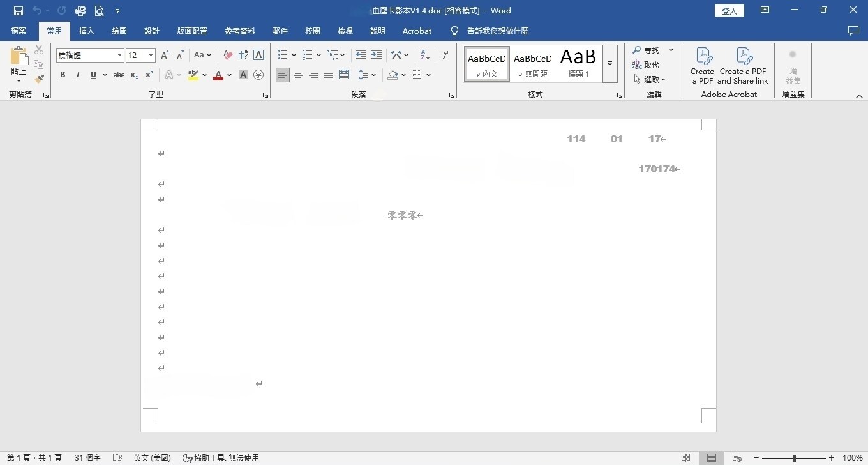Apply the 標題 1 heading style
Image resolution: width=868 pixels, height=465 pixels.
pos(578,63)
